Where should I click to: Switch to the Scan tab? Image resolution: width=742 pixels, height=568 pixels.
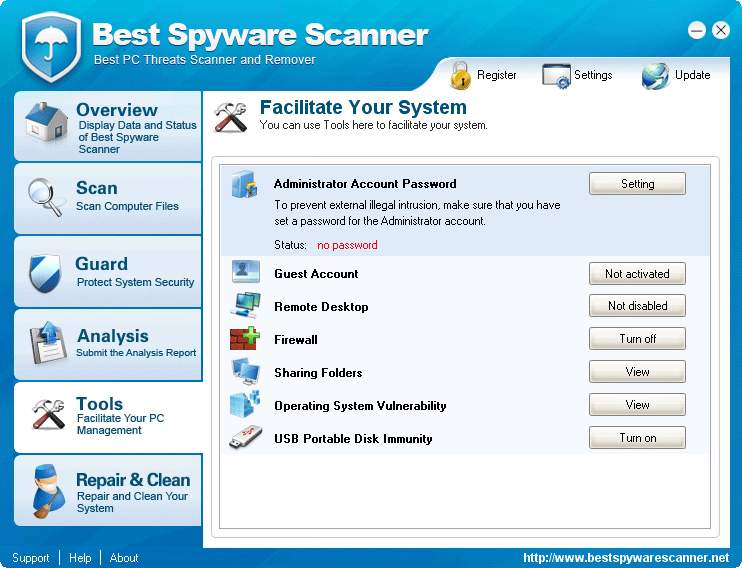tap(108, 198)
